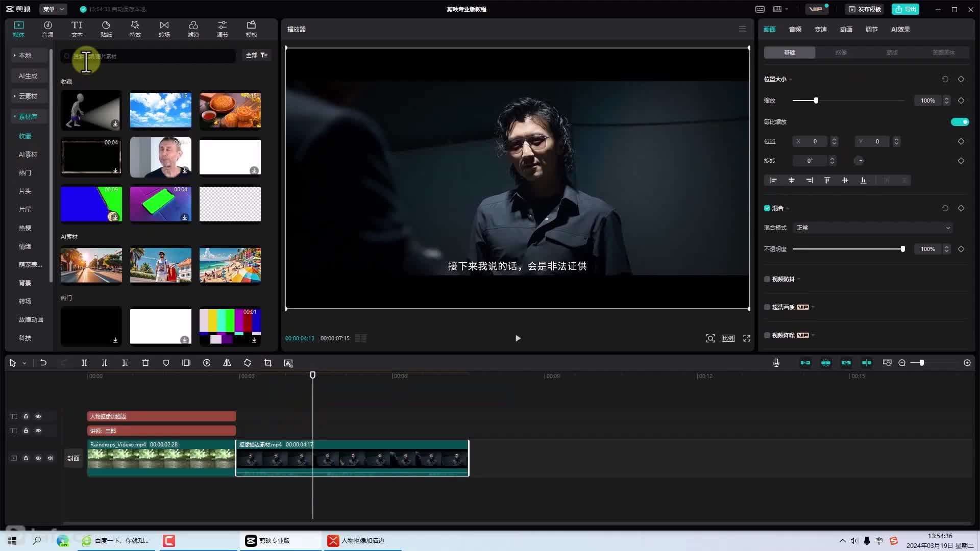
Task: Click the rotate clip icon
Action: [x=248, y=363]
